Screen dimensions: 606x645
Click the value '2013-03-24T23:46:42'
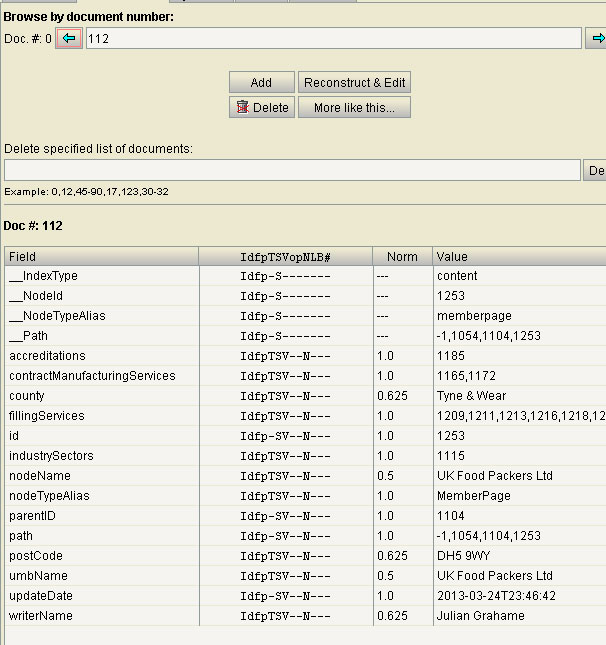point(497,596)
